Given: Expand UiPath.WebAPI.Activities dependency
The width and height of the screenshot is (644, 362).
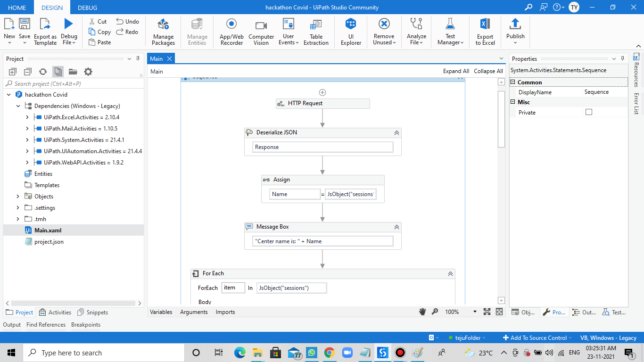Looking at the screenshot, I should pos(27,163).
